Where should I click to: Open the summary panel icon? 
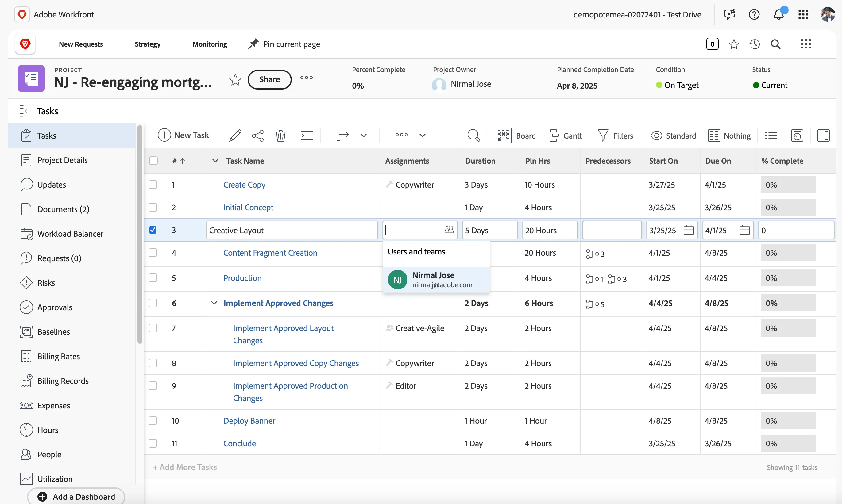pyautogui.click(x=823, y=136)
